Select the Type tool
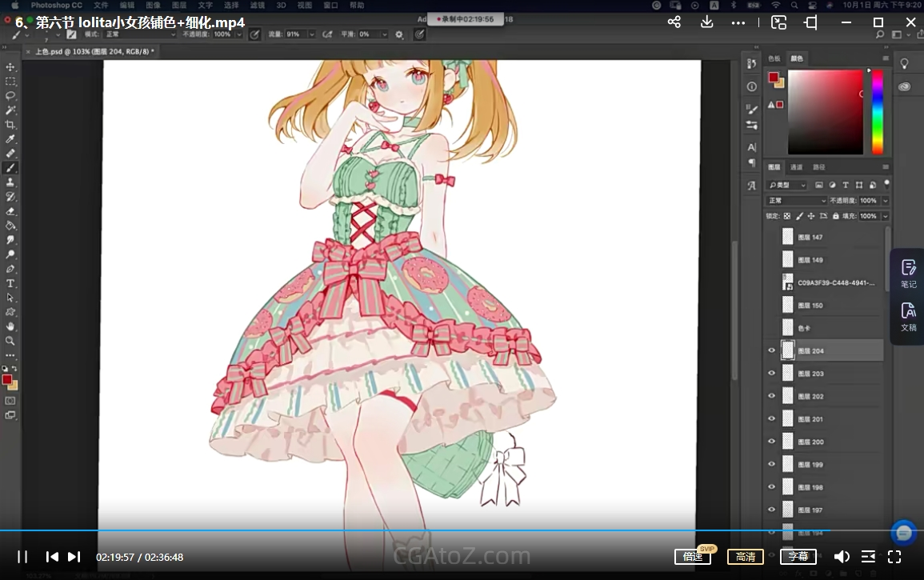The height and width of the screenshot is (580, 924). (x=10, y=283)
